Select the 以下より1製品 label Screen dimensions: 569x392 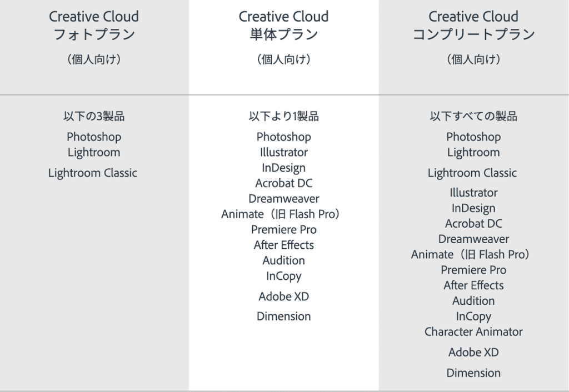coord(283,117)
